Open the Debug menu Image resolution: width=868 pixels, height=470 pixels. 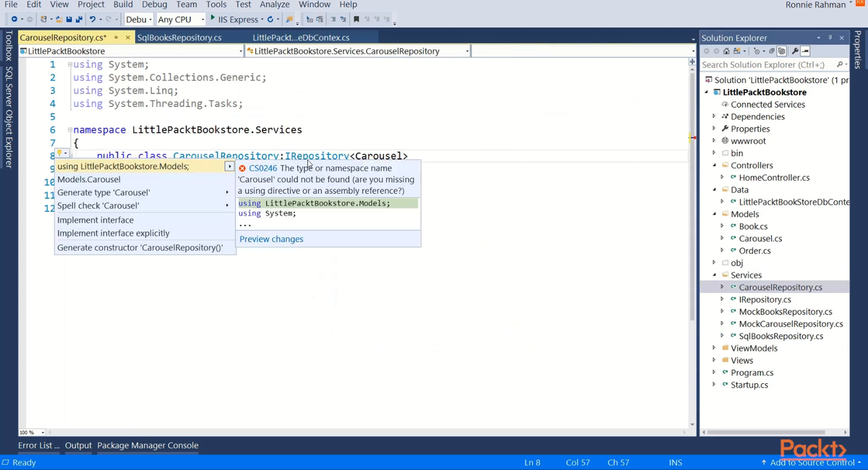(x=154, y=4)
